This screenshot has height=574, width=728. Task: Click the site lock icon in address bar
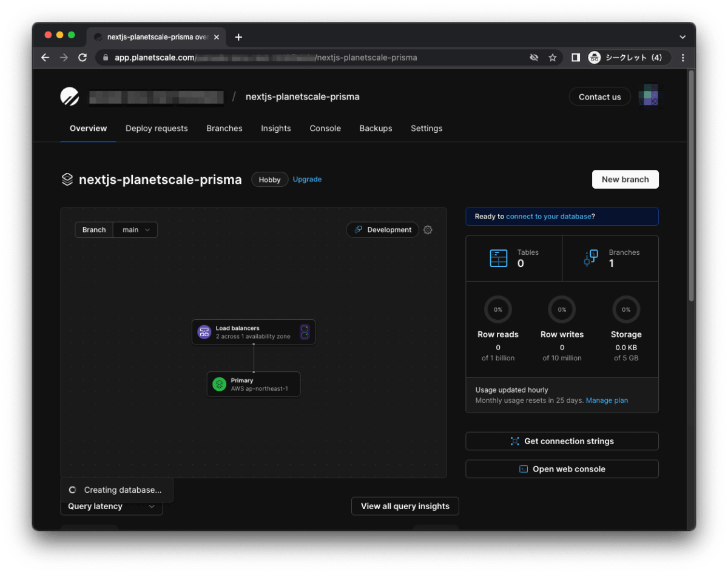coord(106,58)
